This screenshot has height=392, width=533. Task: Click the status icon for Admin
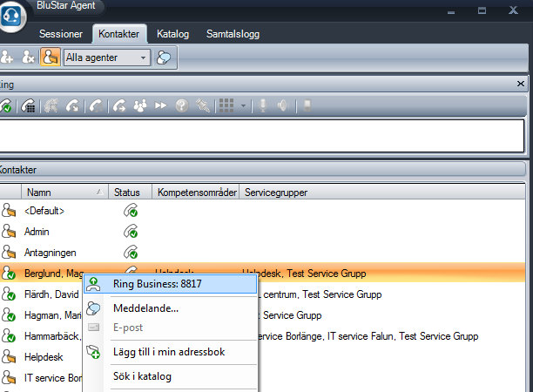[x=131, y=232]
